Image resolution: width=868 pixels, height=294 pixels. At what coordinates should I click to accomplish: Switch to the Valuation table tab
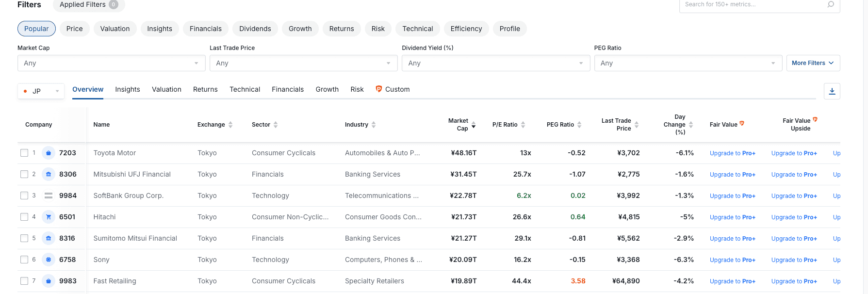166,89
